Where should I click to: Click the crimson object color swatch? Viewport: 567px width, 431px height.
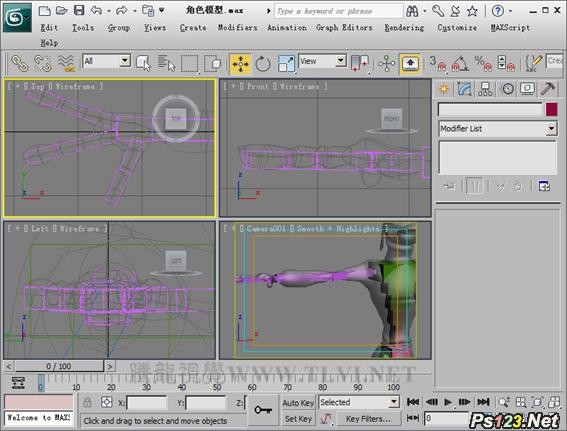point(551,109)
